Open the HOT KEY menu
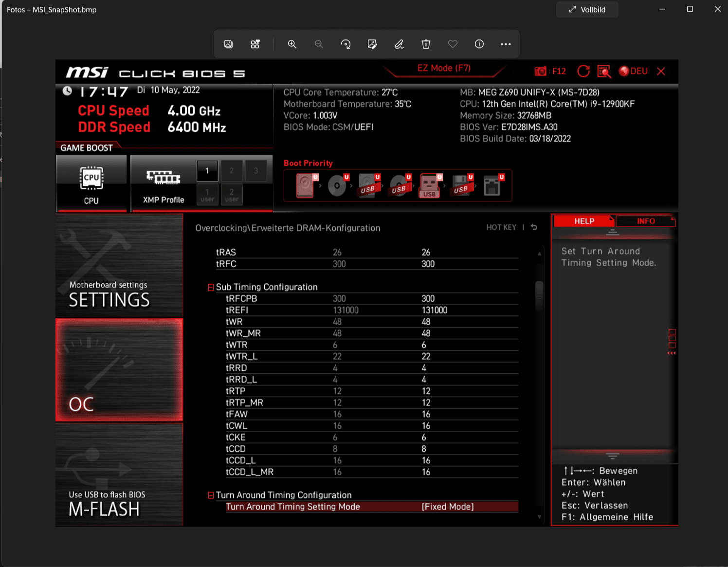 pyautogui.click(x=501, y=227)
